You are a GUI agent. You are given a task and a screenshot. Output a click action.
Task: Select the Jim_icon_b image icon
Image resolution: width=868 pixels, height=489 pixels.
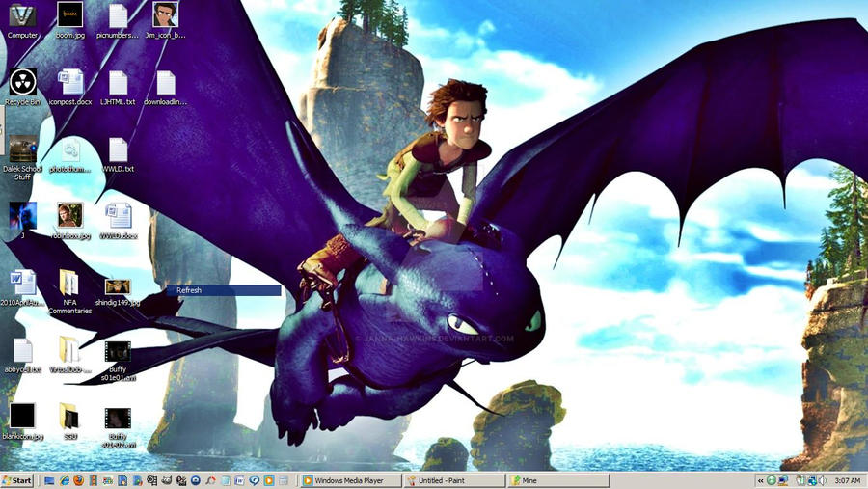click(165, 20)
